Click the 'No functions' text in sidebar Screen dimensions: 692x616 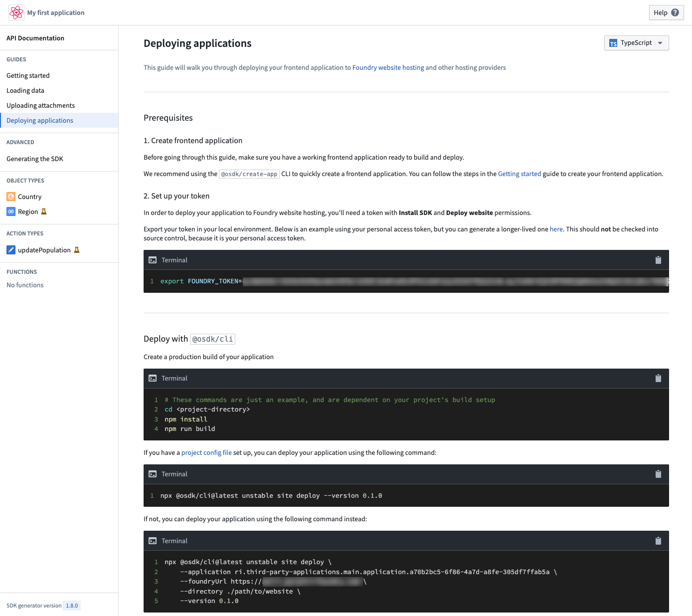point(25,285)
